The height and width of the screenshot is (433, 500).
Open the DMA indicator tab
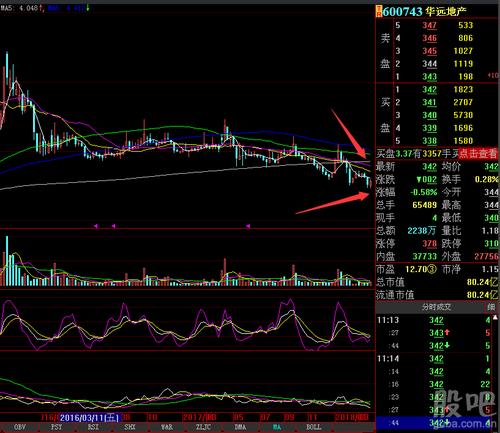click(240, 427)
